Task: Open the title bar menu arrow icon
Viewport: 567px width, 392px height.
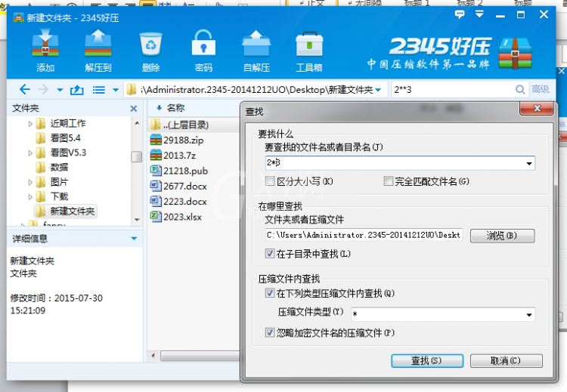Action: [x=479, y=14]
